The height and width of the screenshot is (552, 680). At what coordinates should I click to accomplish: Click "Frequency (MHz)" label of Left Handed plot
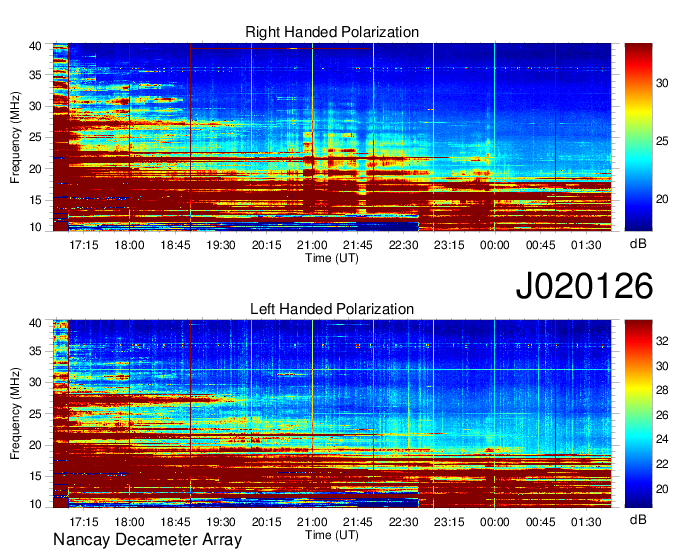(x=15, y=414)
